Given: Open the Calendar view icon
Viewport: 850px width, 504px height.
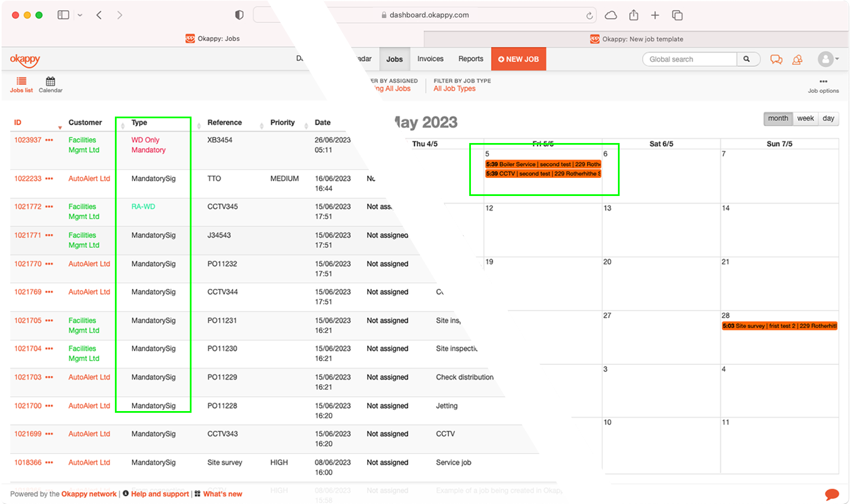Looking at the screenshot, I should tap(50, 81).
